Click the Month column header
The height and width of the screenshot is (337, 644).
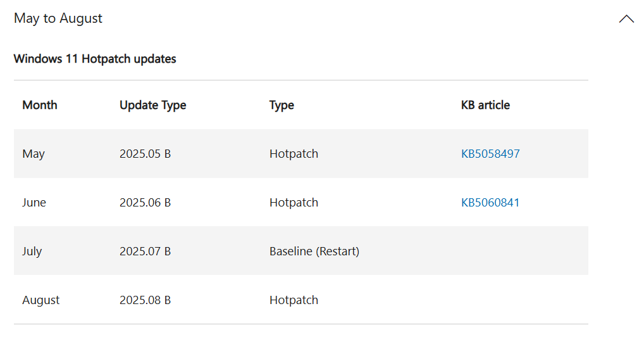coord(40,105)
